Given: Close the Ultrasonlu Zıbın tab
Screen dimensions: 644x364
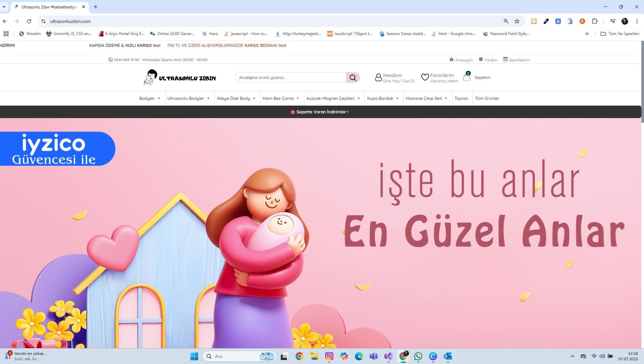Looking at the screenshot, I should pos(84,7).
